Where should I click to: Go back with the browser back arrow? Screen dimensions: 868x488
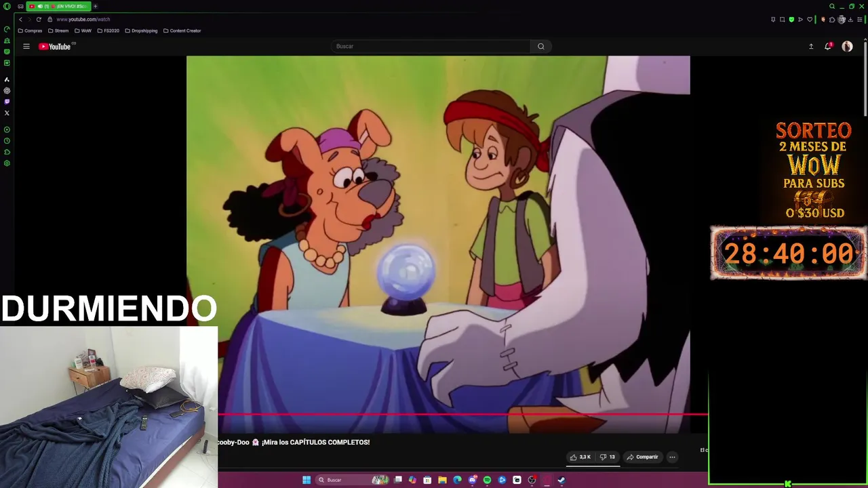pyautogui.click(x=20, y=19)
